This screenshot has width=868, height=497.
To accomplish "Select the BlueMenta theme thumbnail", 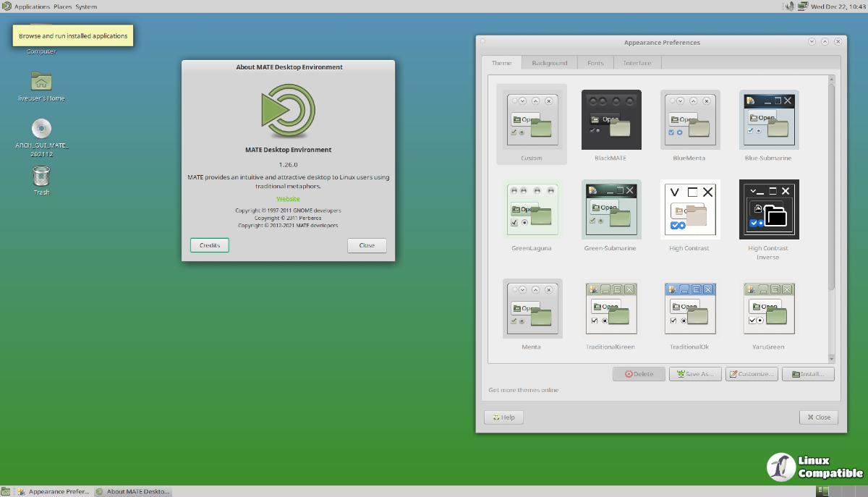I will coord(689,119).
